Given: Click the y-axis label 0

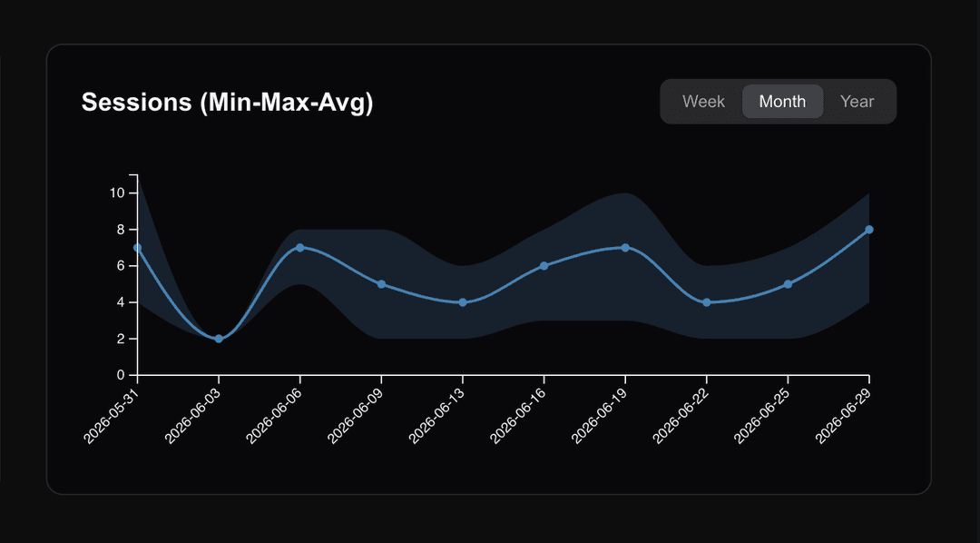Looking at the screenshot, I should pyautogui.click(x=121, y=375).
